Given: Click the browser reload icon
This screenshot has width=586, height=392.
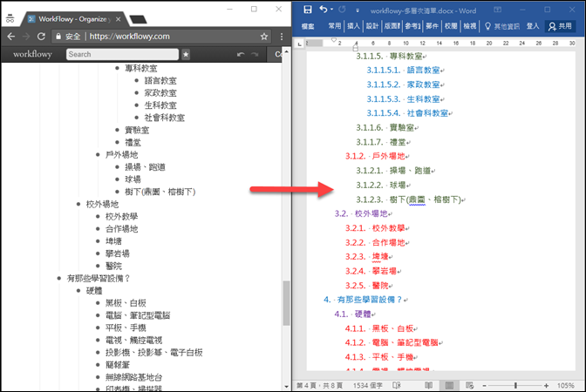Looking at the screenshot, I should point(41,37).
